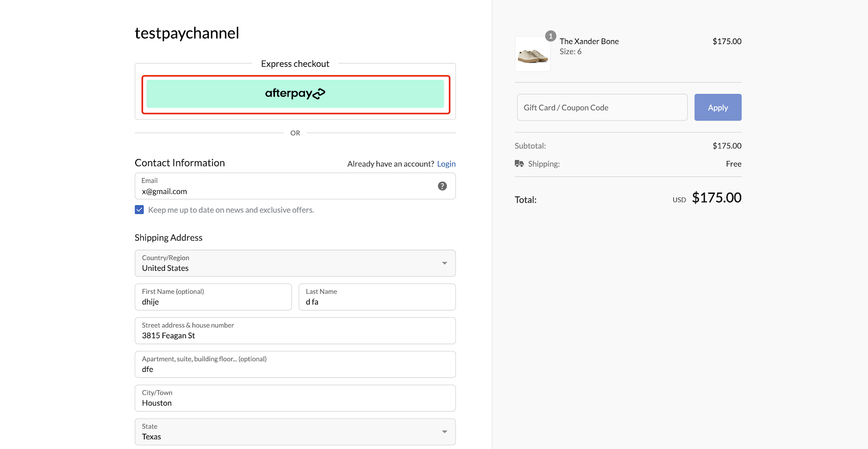
Task: Click the Shipping Address heading
Action: [x=168, y=238]
